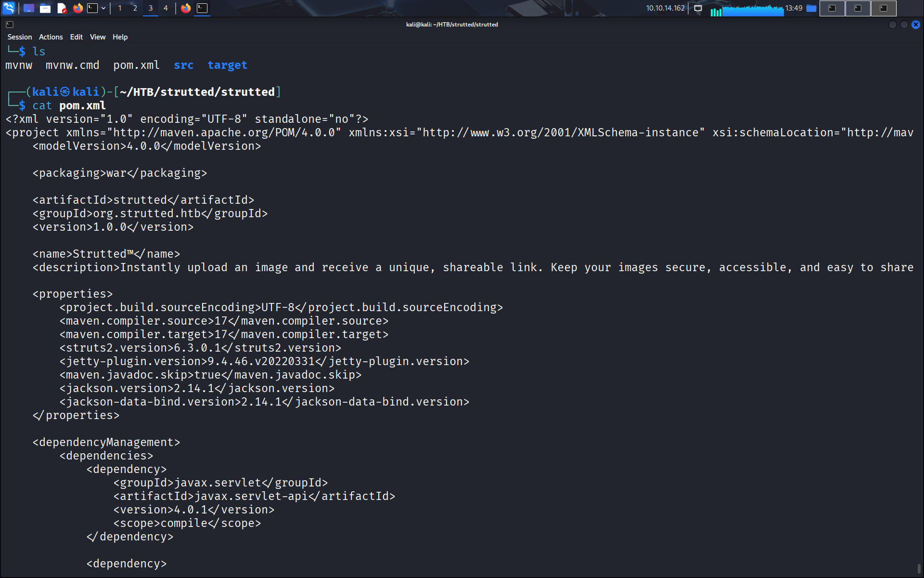Viewport: 924px width, 578px height.
Task: Open the View menu
Action: (98, 37)
